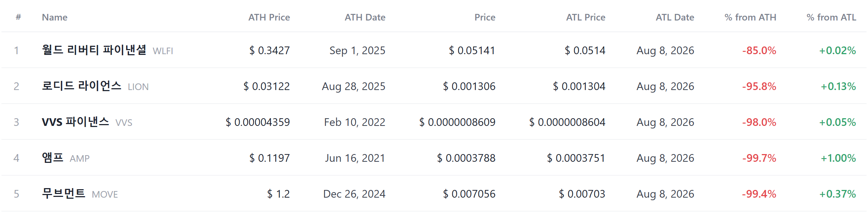Screen dimensions: 868x213
Task: Sort table by the Price column header
Action: pyautogui.click(x=485, y=17)
